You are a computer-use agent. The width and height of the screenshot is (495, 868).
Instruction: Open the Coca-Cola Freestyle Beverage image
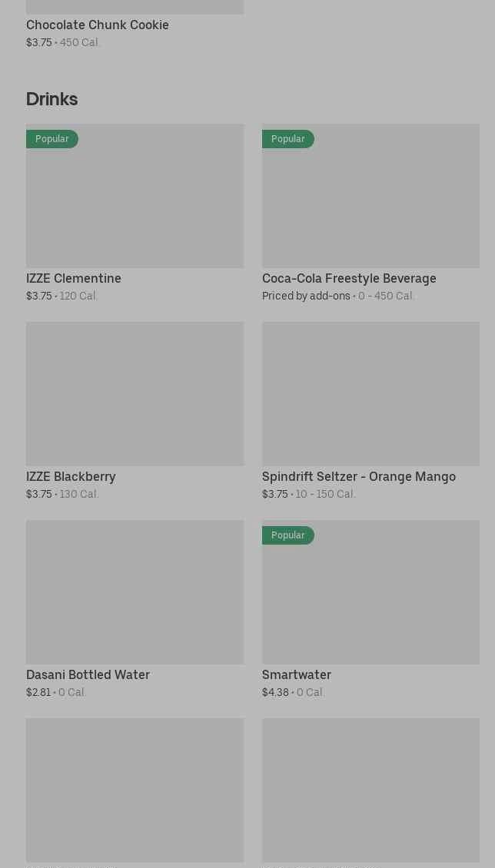click(x=370, y=204)
